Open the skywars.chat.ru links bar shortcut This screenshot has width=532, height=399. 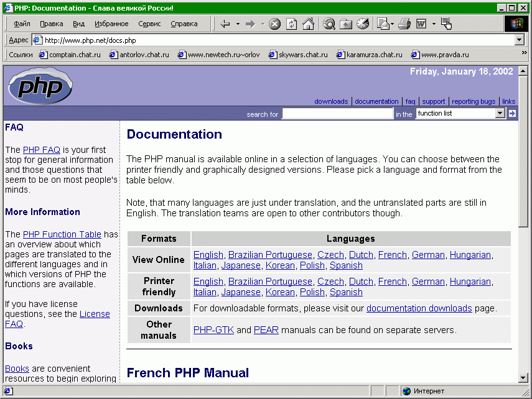pos(298,55)
